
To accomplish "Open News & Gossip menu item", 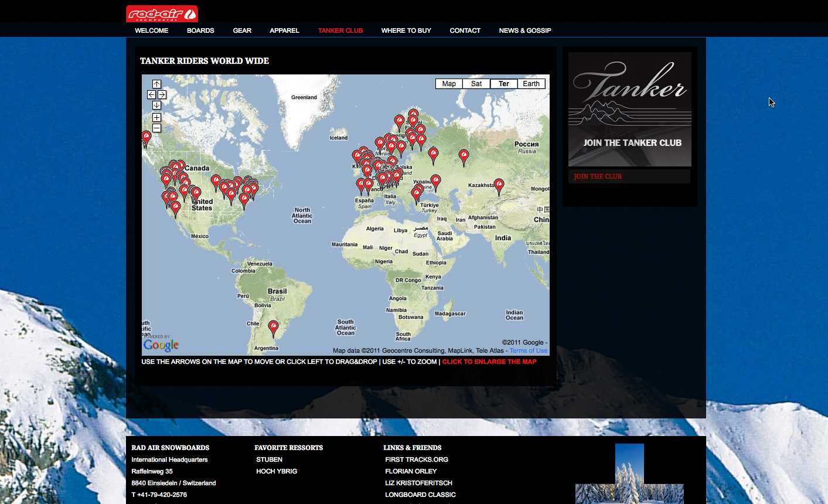I will [x=525, y=30].
